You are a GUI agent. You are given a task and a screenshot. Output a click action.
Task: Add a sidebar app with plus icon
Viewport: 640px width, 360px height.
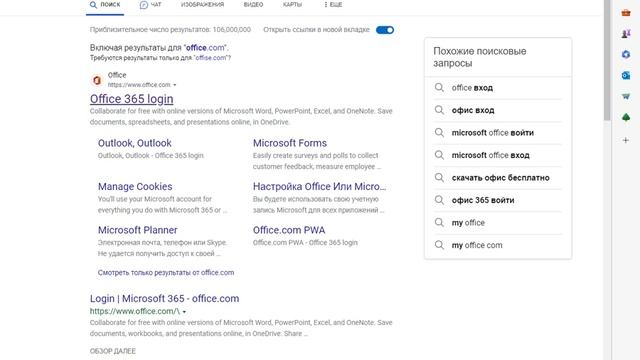(626, 140)
